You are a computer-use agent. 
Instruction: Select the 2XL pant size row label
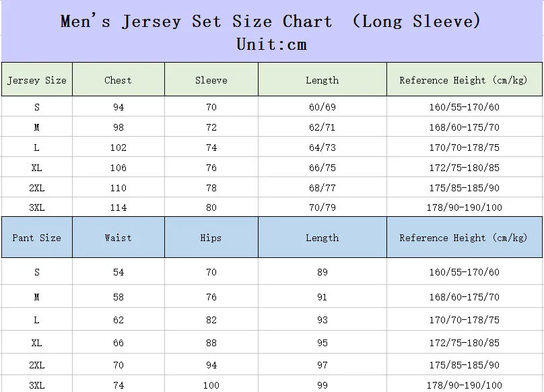point(37,365)
